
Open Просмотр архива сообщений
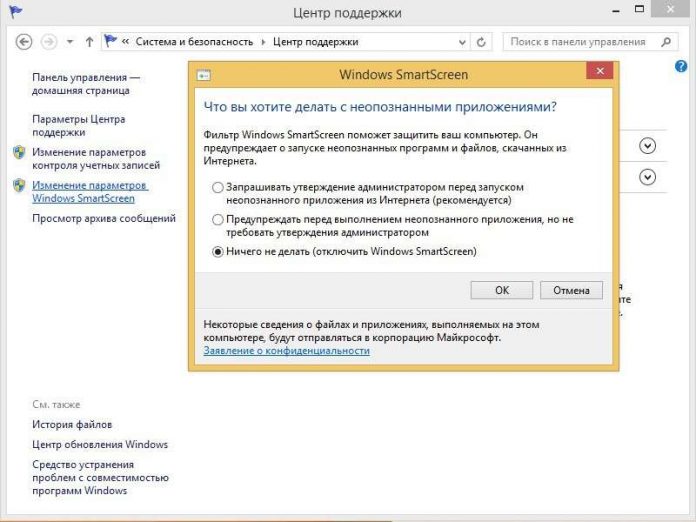pos(104,218)
